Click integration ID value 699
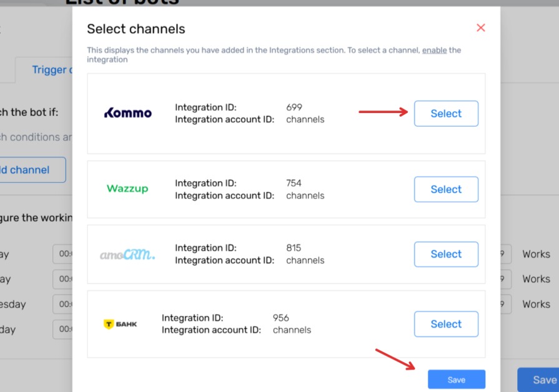This screenshot has width=559, height=392. tap(294, 107)
